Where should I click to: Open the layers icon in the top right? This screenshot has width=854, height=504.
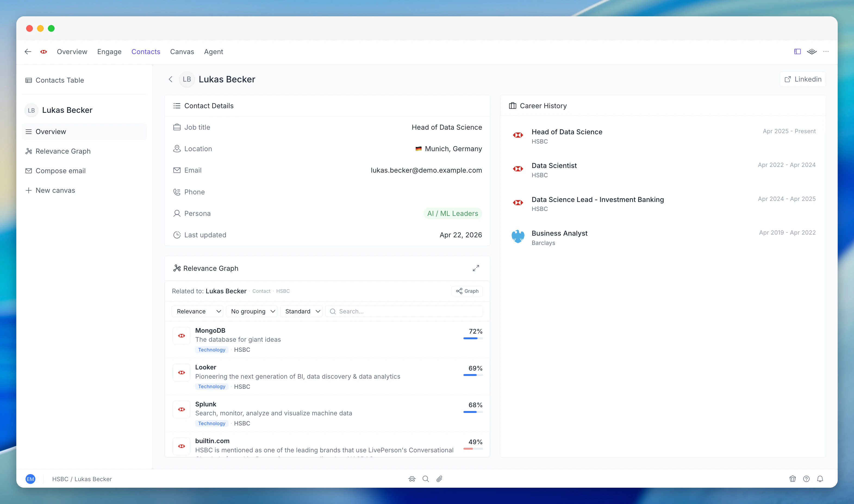coord(812,52)
